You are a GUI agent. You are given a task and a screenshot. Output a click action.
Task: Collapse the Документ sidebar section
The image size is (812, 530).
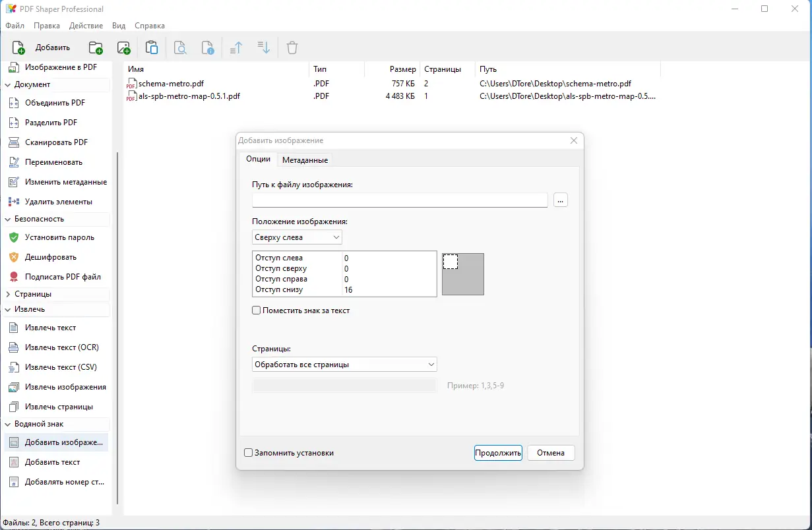pos(8,84)
